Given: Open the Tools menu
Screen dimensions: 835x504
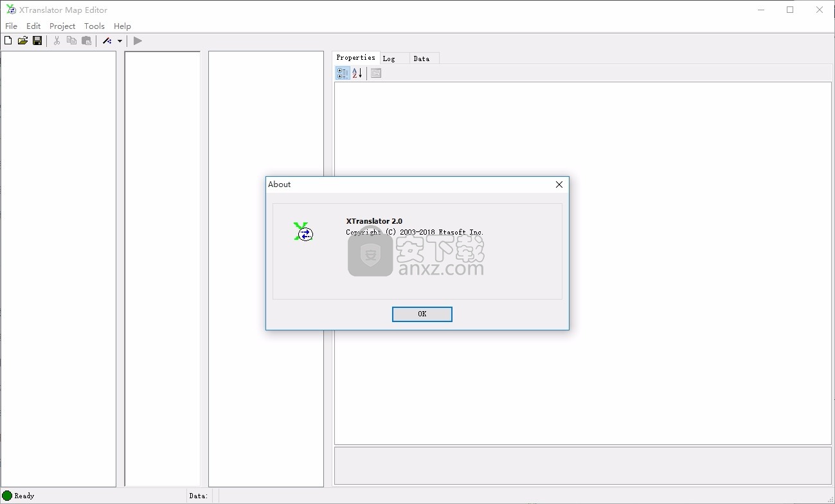Looking at the screenshot, I should [x=94, y=26].
